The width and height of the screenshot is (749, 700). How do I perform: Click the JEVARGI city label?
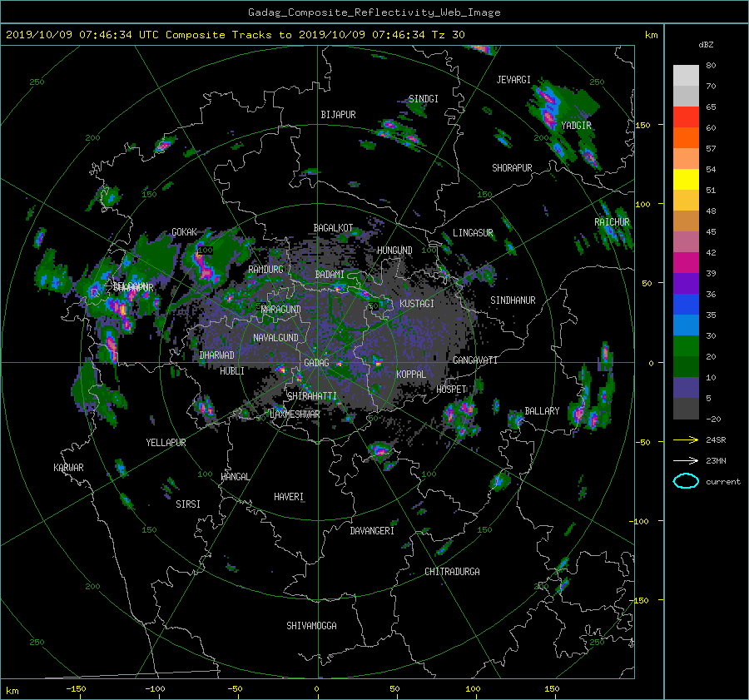[x=513, y=80]
